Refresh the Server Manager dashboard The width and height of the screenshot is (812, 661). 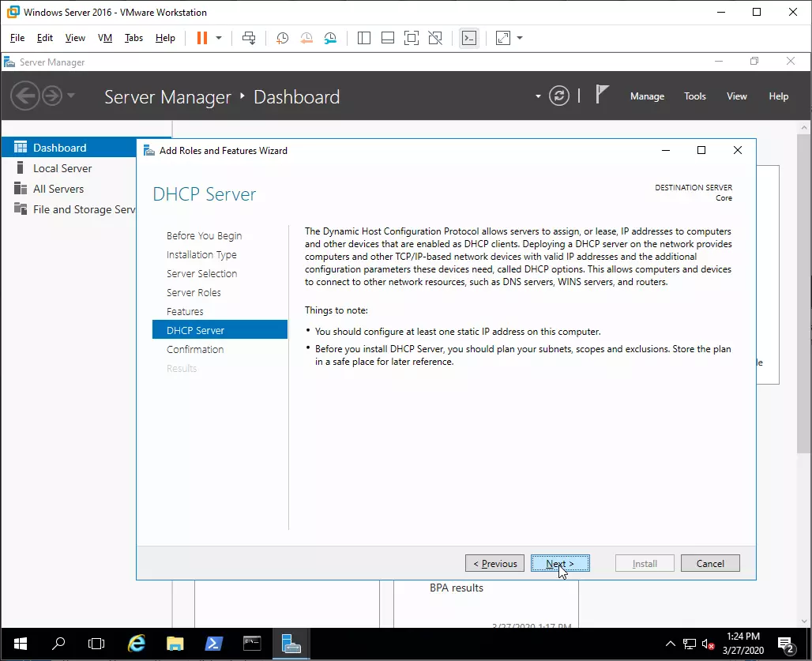[x=559, y=96]
